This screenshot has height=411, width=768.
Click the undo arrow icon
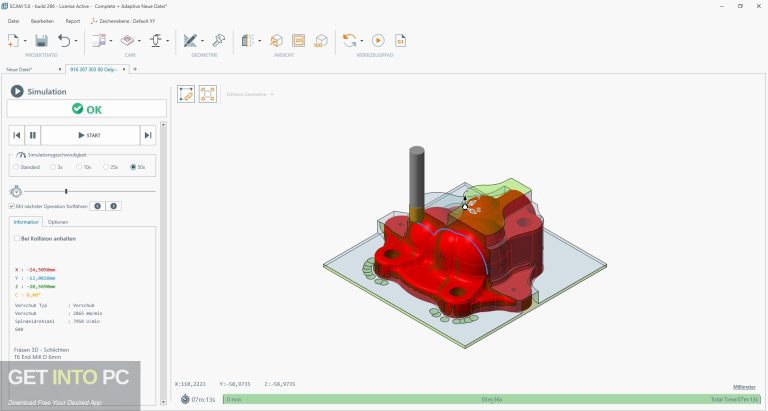[64, 40]
